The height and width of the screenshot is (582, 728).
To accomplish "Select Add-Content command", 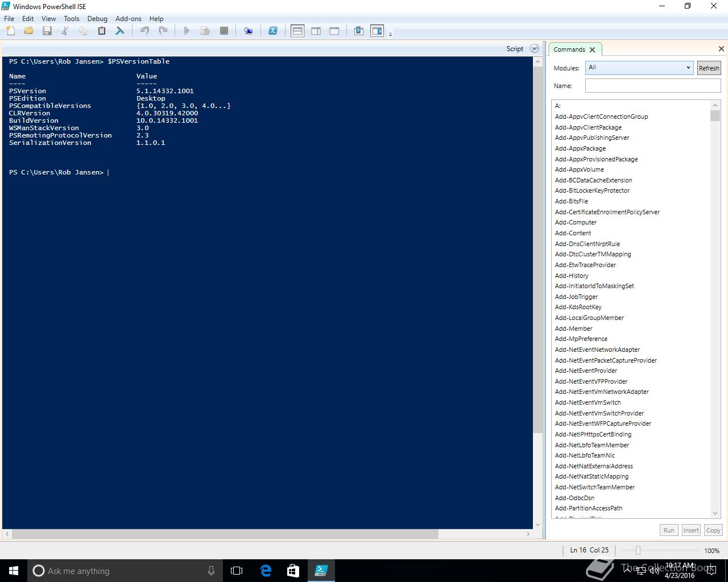I will (573, 233).
